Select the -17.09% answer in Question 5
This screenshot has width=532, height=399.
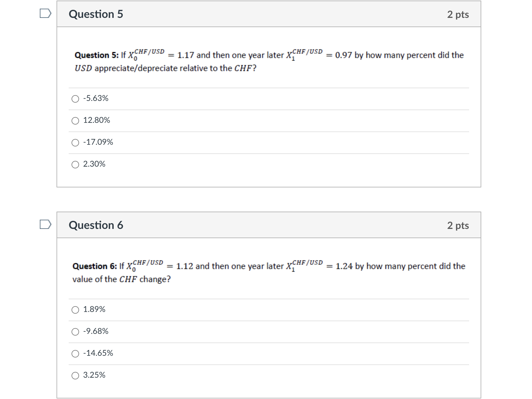(x=75, y=142)
